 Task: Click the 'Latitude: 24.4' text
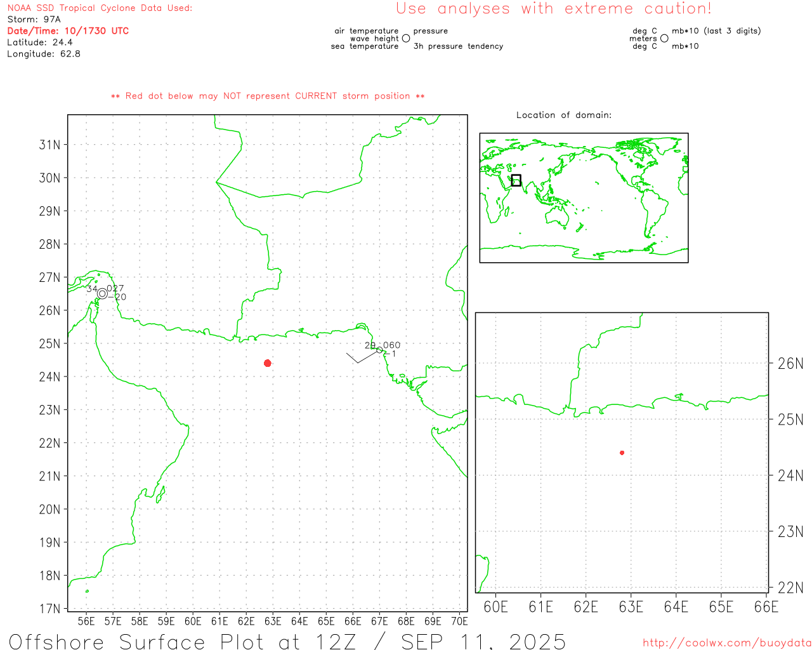coord(40,43)
